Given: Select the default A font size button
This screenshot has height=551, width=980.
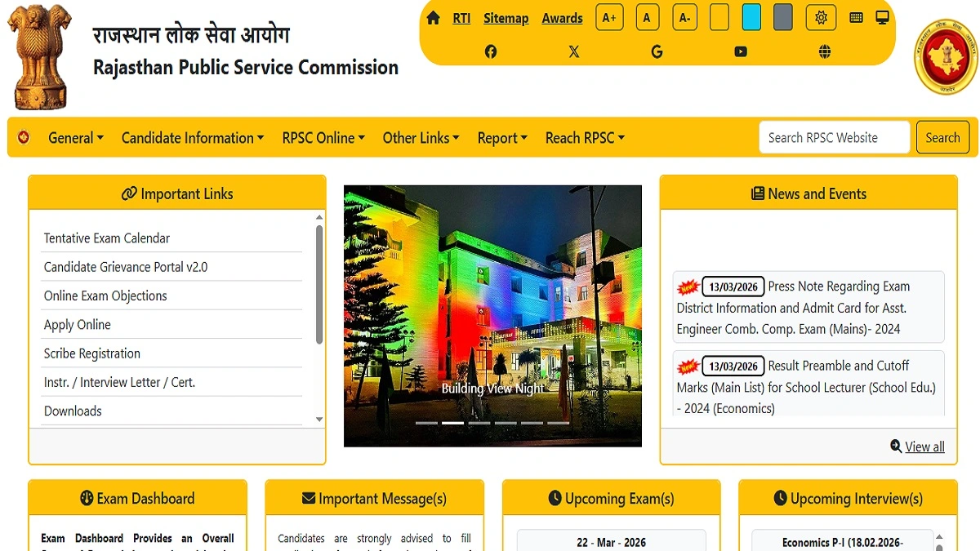Looking at the screenshot, I should click(x=647, y=16).
